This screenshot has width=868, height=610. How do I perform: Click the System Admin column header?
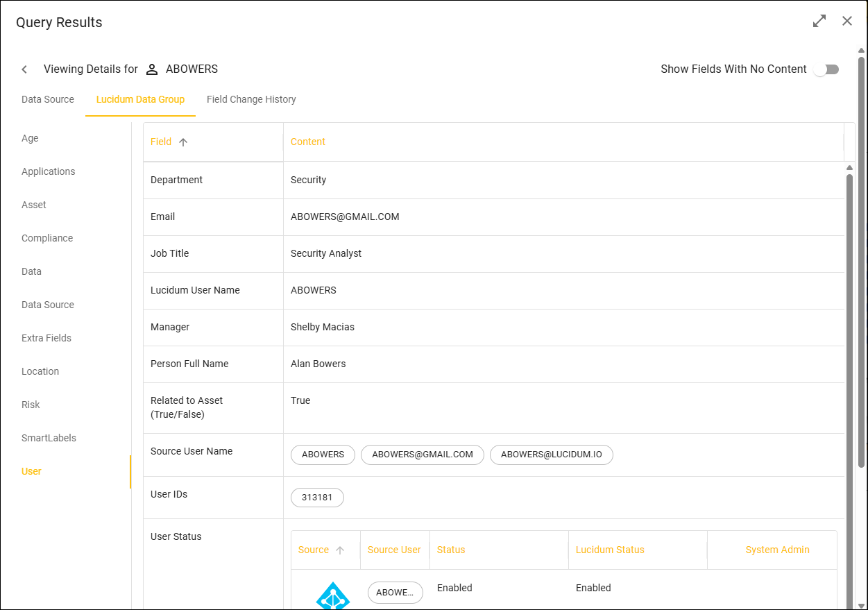(777, 550)
